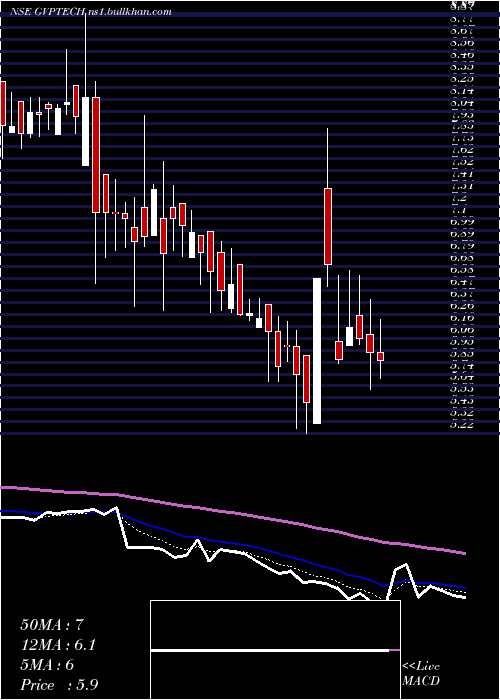The width and height of the screenshot is (500, 700).
Task: Click the 5.22 price axis label
Action: (x=462, y=425)
